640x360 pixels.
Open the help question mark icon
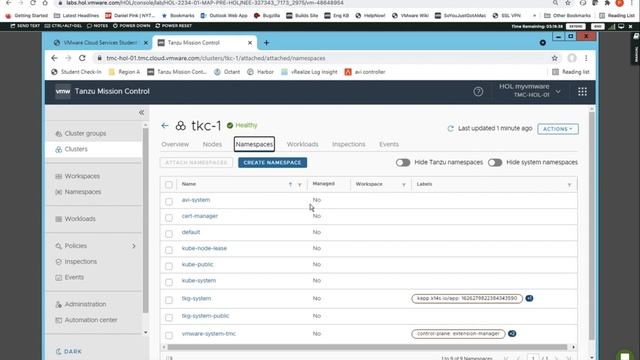click(478, 91)
